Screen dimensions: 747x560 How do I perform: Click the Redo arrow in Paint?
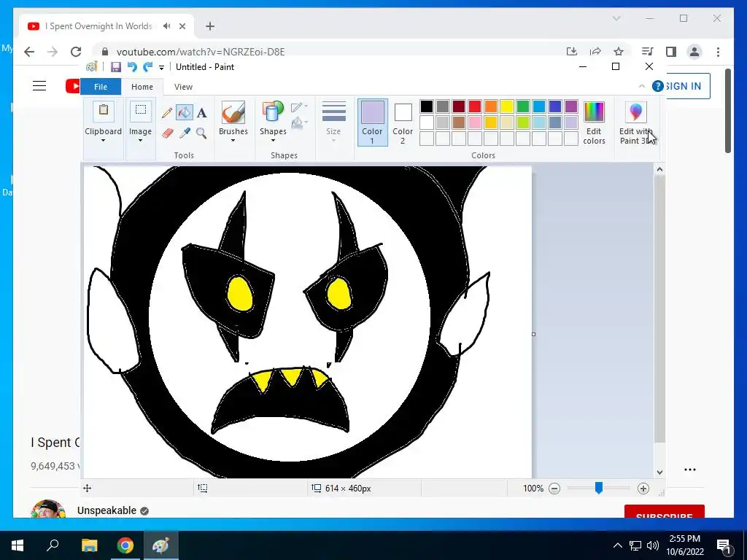point(147,67)
